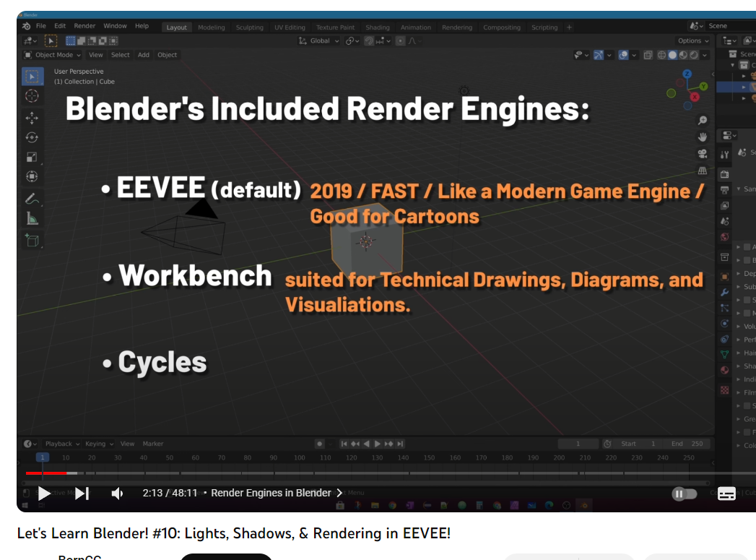756x560 pixels.
Task: Select the Move tool
Action: point(32,117)
